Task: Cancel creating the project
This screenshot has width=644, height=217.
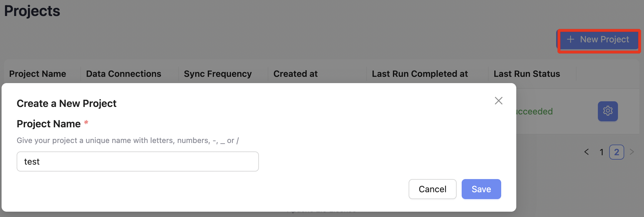Action: (x=432, y=189)
